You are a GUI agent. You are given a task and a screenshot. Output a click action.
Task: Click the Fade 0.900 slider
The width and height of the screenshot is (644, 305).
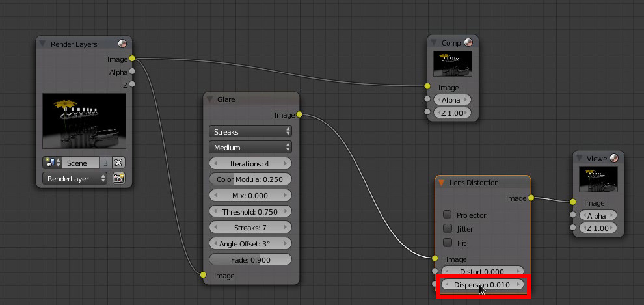[x=250, y=259]
